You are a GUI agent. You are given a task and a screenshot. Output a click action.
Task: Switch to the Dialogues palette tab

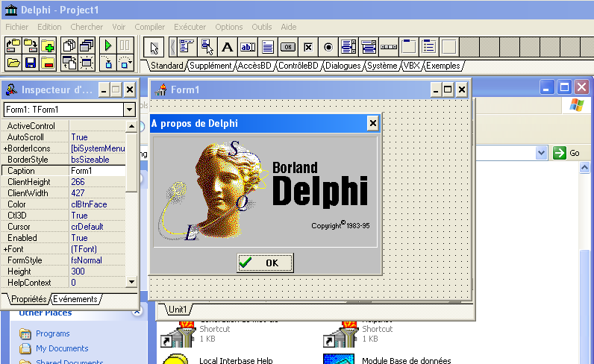point(343,66)
